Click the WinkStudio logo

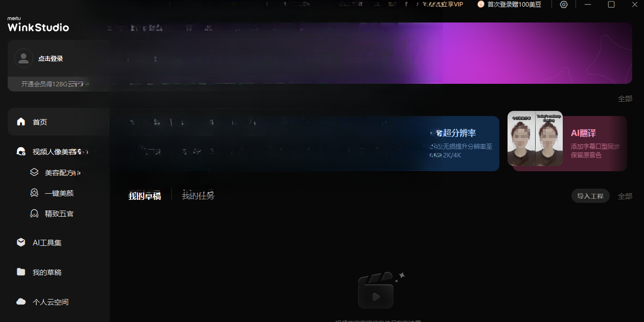[x=38, y=25]
